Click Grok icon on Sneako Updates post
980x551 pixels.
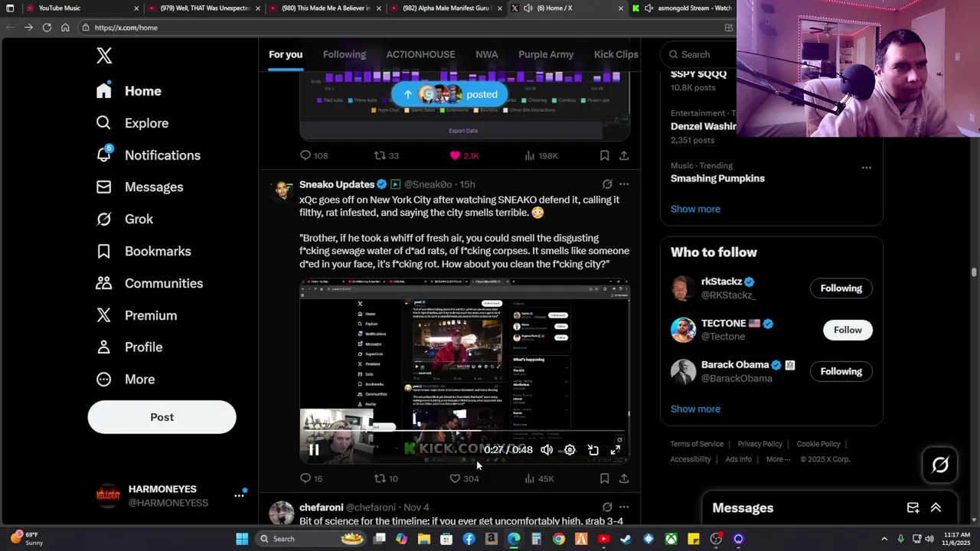[607, 184]
